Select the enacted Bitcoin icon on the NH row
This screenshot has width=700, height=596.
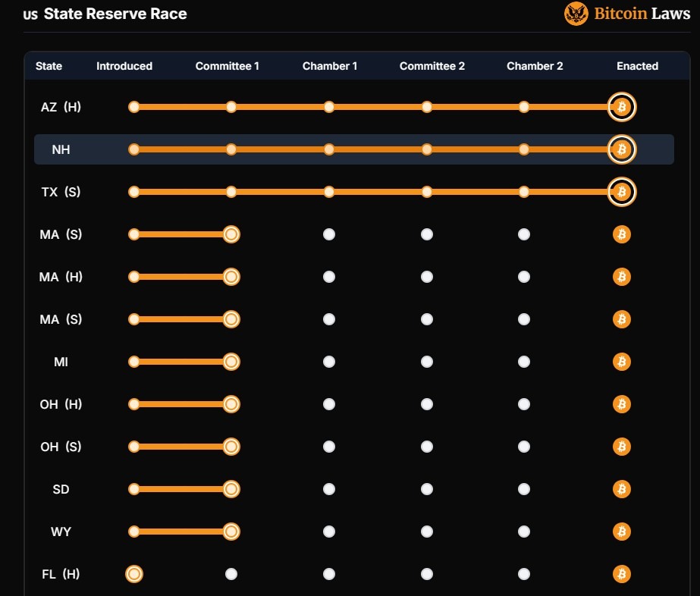click(621, 149)
